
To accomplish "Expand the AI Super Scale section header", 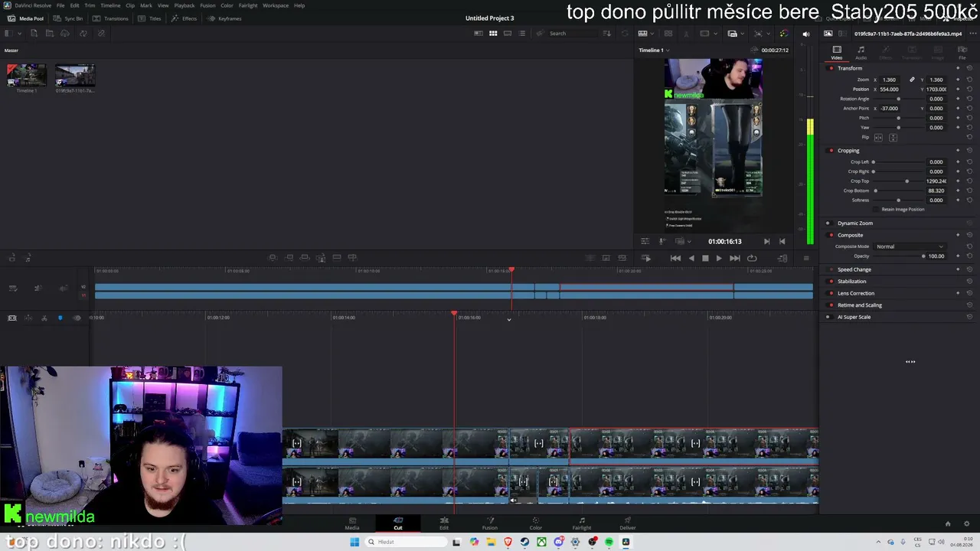I will pyautogui.click(x=854, y=317).
